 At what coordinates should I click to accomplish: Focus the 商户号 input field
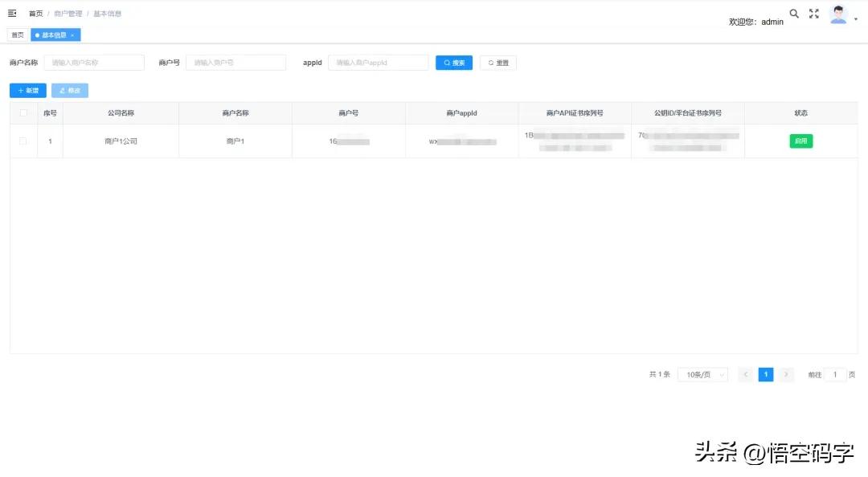[235, 63]
